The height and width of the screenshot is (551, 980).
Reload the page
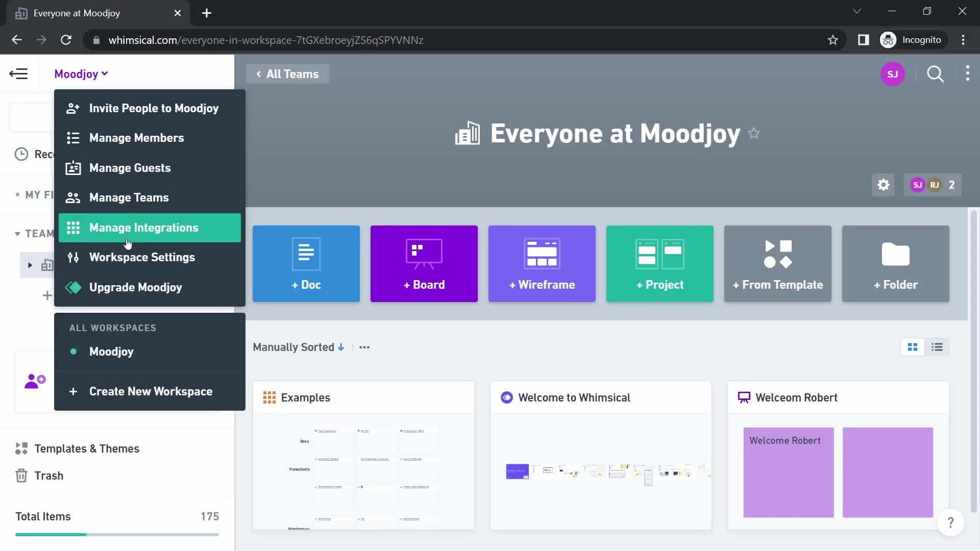[x=66, y=40]
